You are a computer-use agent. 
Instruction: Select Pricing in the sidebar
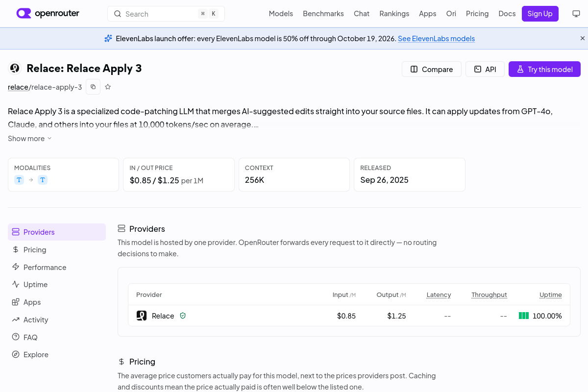[x=57, y=249]
